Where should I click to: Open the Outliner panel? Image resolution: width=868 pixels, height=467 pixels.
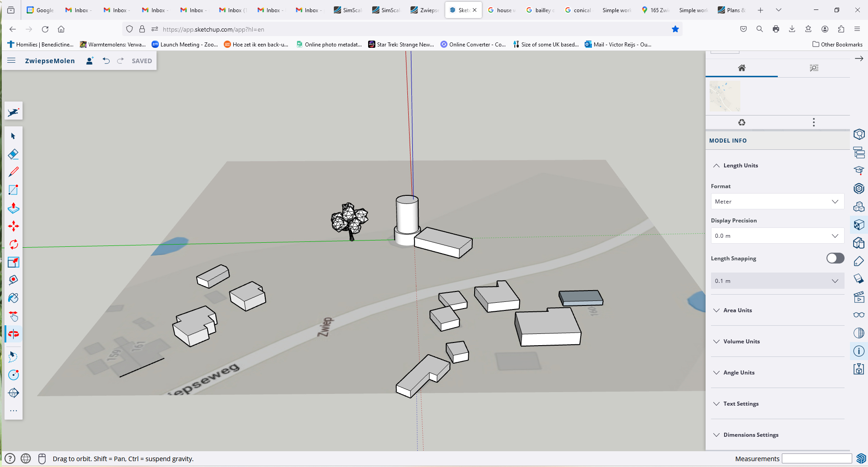859,153
